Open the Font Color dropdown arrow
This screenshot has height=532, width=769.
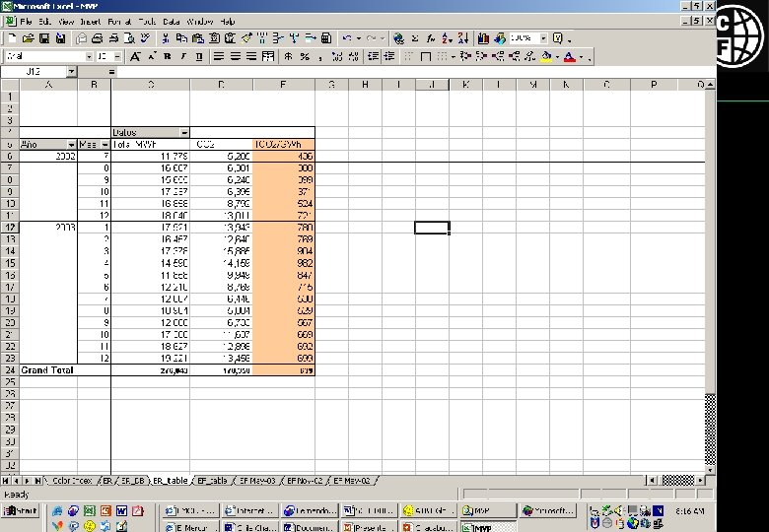point(581,57)
